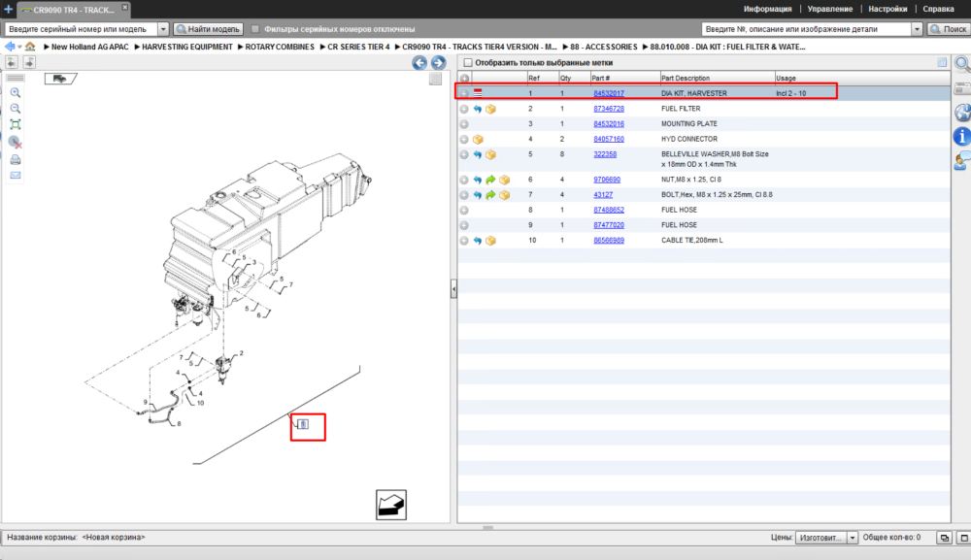Add the MOUNTING PLATE row with its plus button
The width and height of the screenshot is (971, 560).
464,124
